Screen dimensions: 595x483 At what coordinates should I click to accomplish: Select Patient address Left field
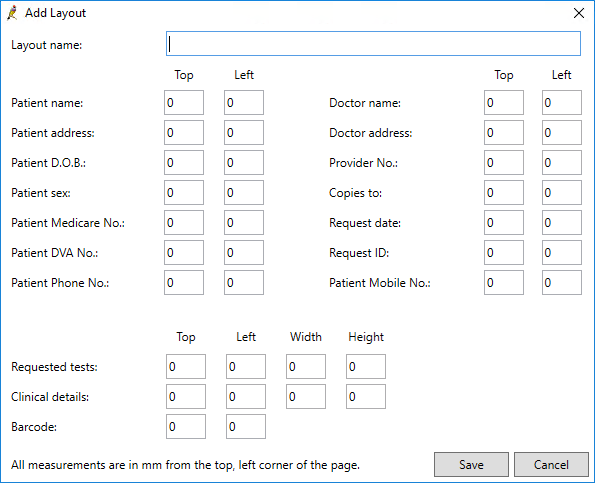244,132
